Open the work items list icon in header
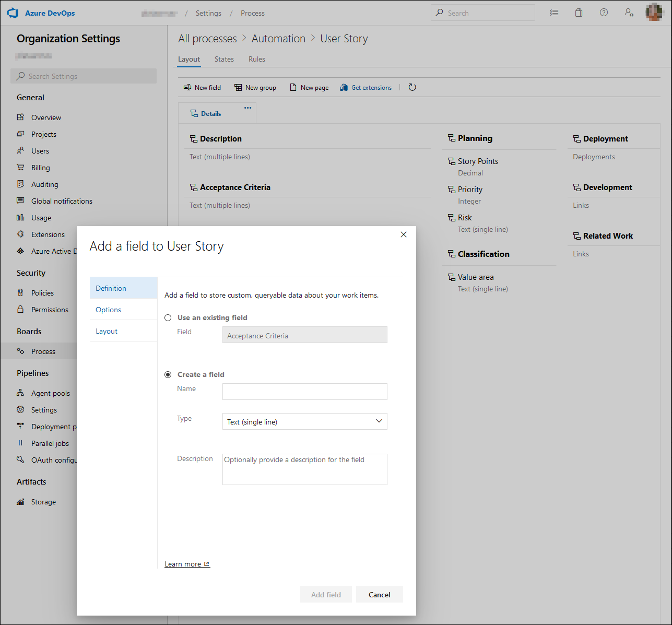Image resolution: width=672 pixels, height=625 pixels. point(554,13)
